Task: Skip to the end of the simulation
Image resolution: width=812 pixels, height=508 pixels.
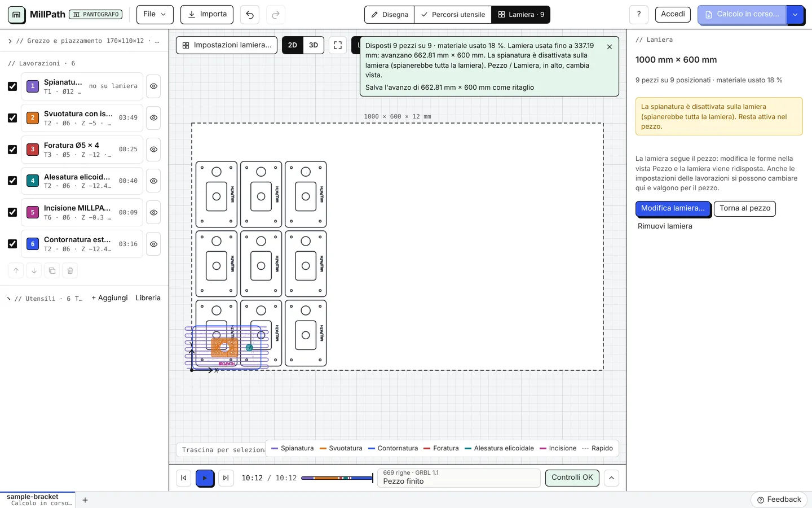Action: pyautogui.click(x=226, y=478)
